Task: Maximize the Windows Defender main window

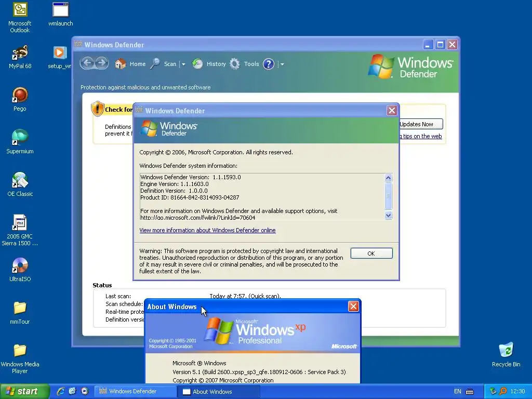Action: point(440,45)
